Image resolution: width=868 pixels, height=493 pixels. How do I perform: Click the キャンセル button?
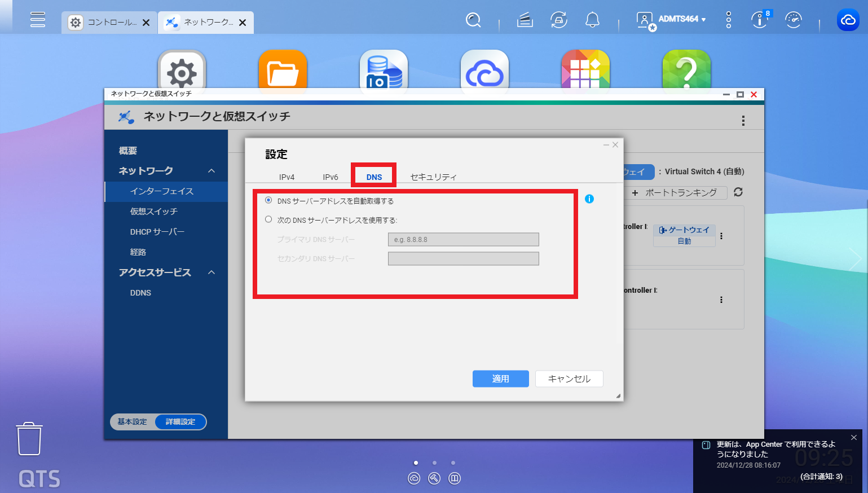(569, 378)
